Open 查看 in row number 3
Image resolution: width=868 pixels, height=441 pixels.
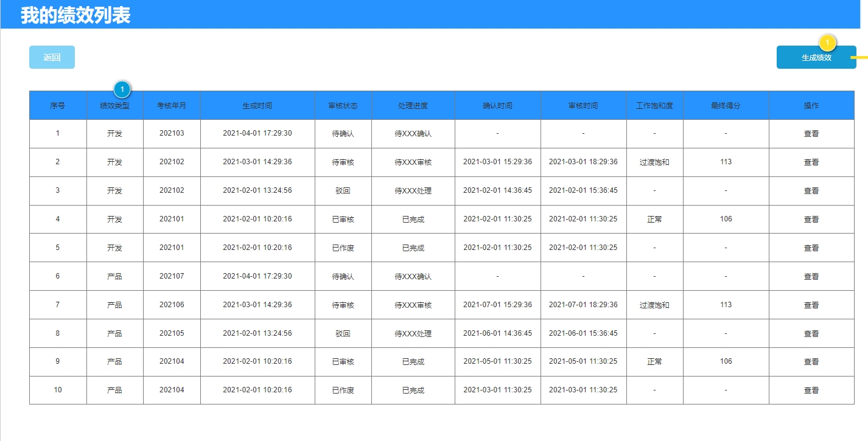click(x=811, y=191)
